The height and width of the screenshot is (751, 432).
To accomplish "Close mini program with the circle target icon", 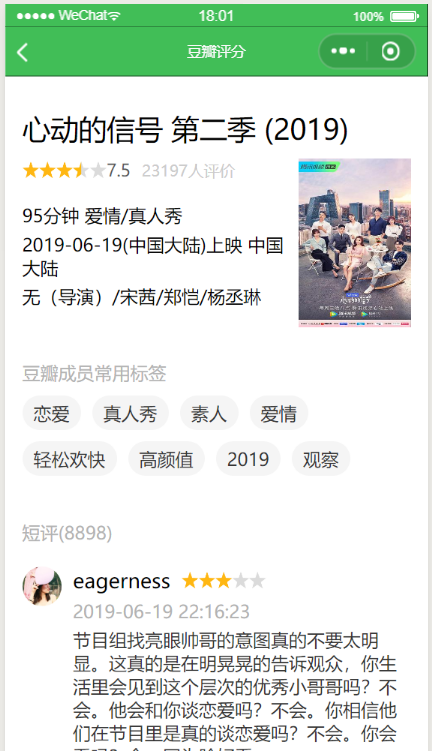I will (x=390, y=51).
